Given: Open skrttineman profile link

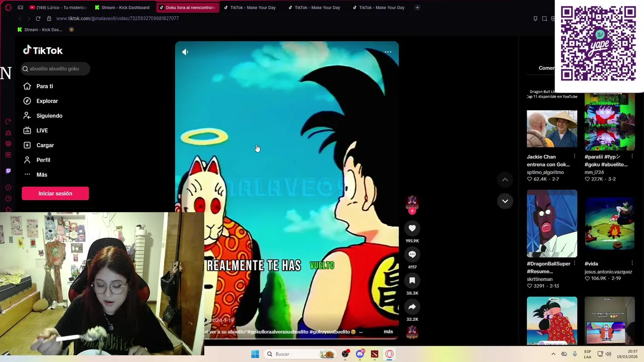Looking at the screenshot, I should pos(540,279).
